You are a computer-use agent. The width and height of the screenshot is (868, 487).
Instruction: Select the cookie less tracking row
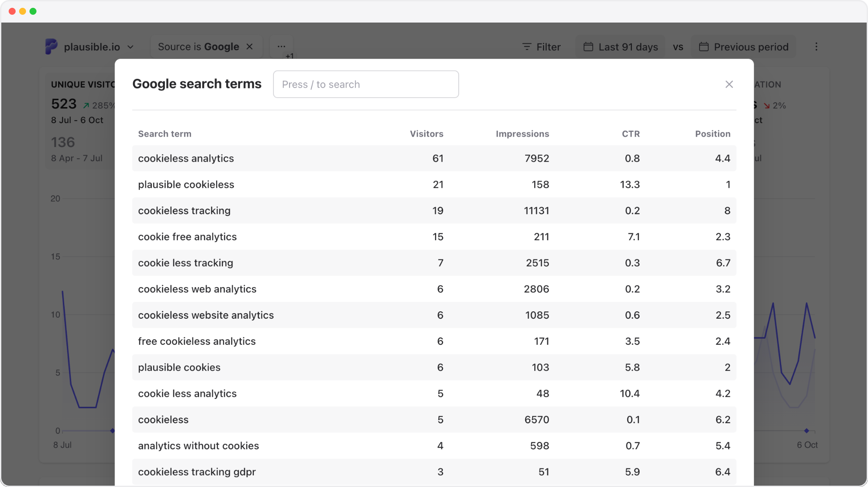click(x=434, y=263)
